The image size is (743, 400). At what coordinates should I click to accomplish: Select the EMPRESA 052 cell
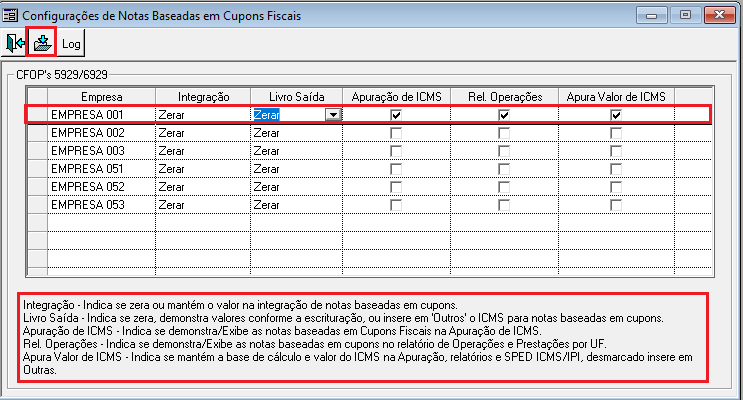[x=101, y=187]
